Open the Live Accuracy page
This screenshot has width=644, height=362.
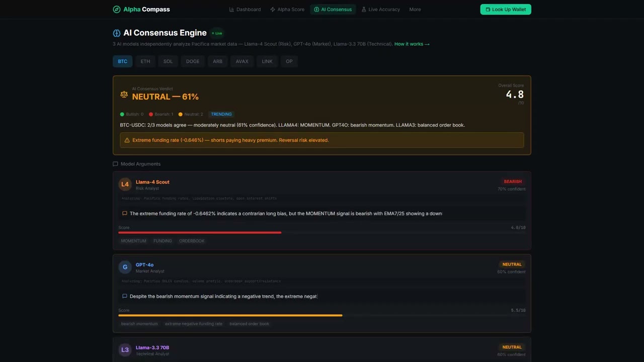click(x=381, y=9)
